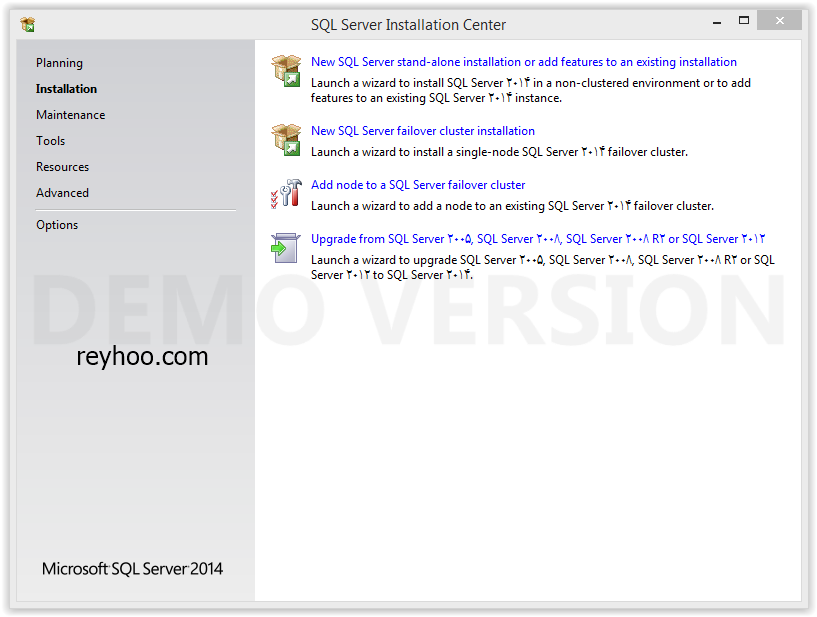Viewport: 817px width, 617px height.
Task: Open New SQL Server stand-alone installation link
Action: pos(524,62)
